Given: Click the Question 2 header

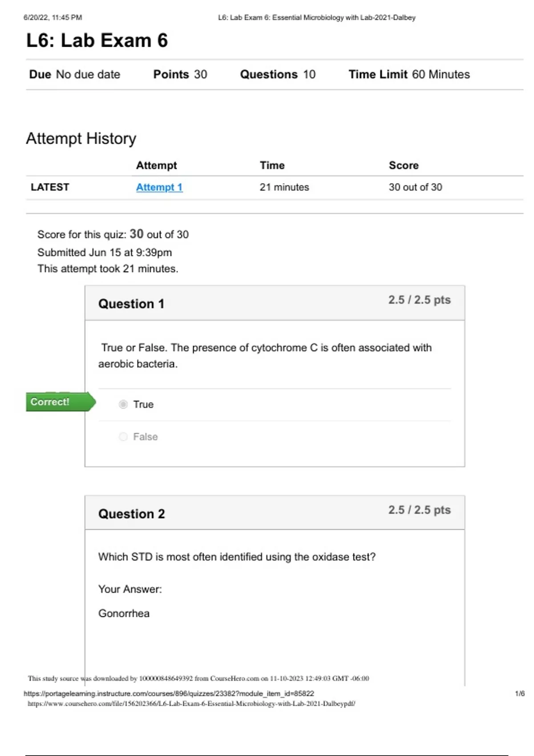Looking at the screenshot, I should click(131, 514).
